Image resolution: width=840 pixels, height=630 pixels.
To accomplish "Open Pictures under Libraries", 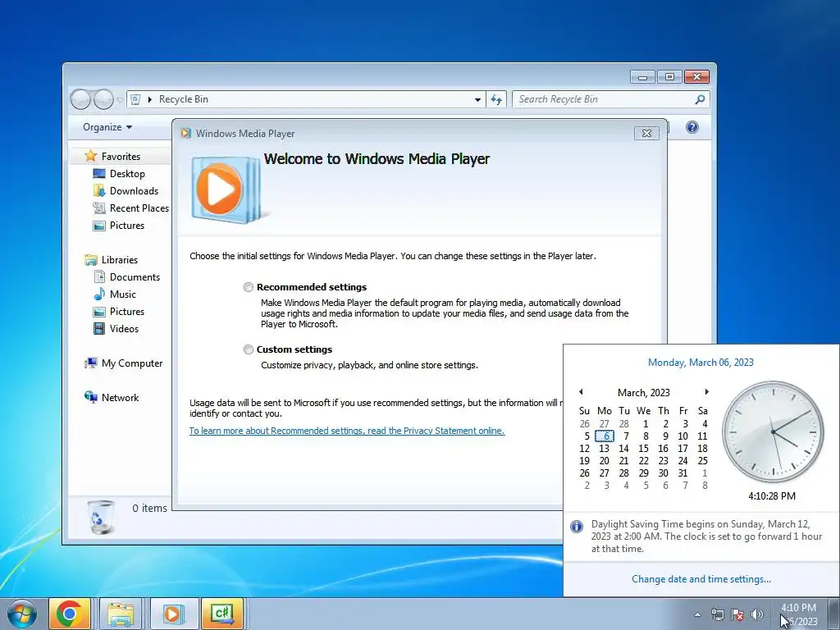I will click(127, 311).
